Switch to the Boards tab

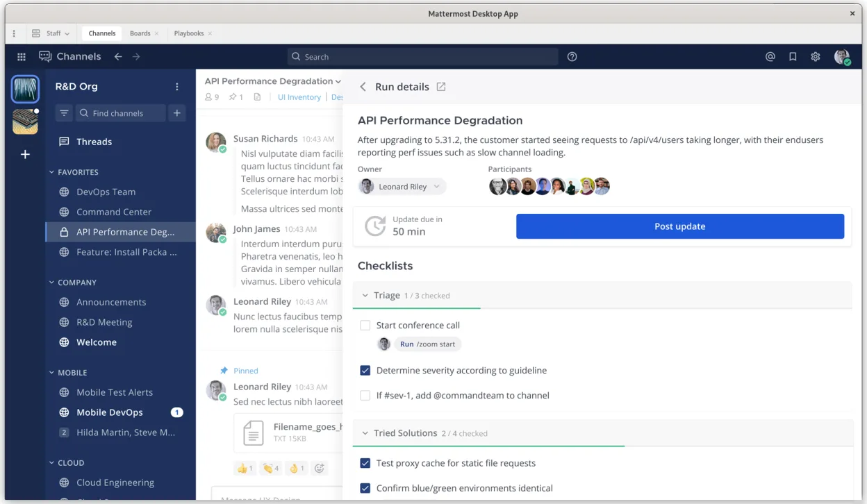140,33
